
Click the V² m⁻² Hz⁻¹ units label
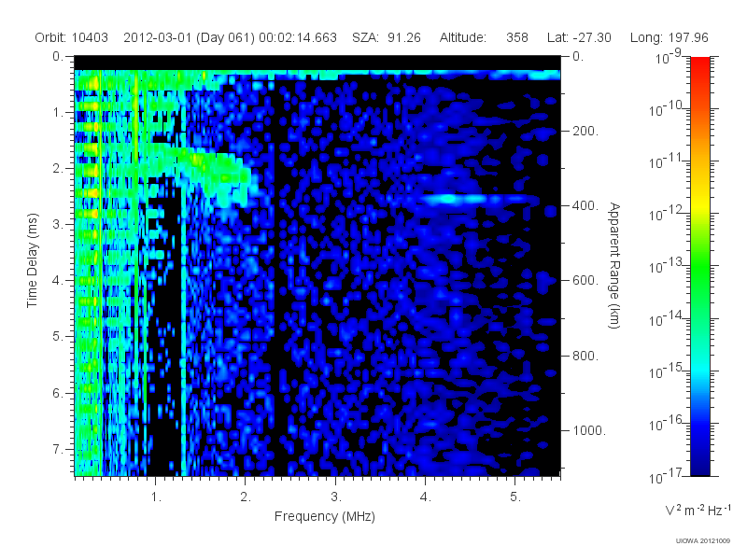(x=698, y=510)
